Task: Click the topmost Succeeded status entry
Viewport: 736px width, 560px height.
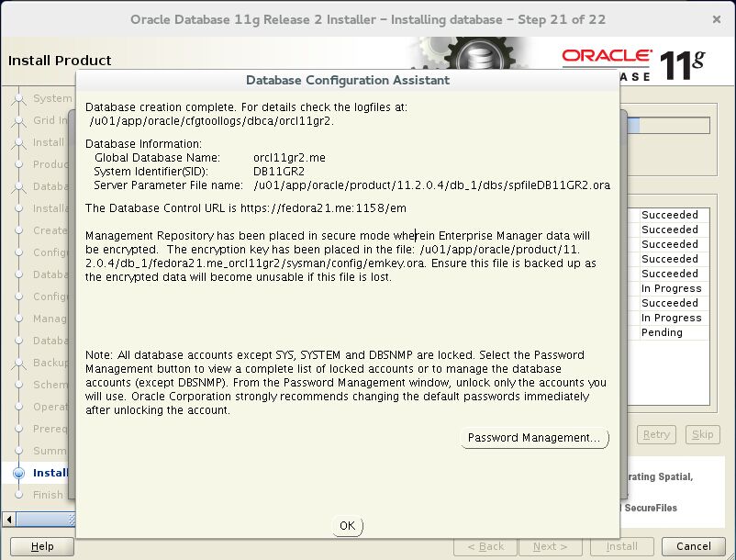Action: [669, 215]
